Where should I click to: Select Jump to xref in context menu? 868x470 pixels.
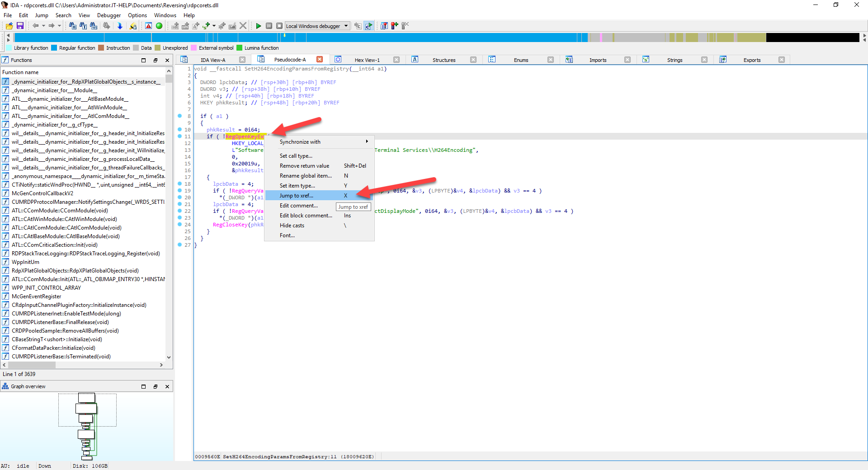click(x=297, y=195)
